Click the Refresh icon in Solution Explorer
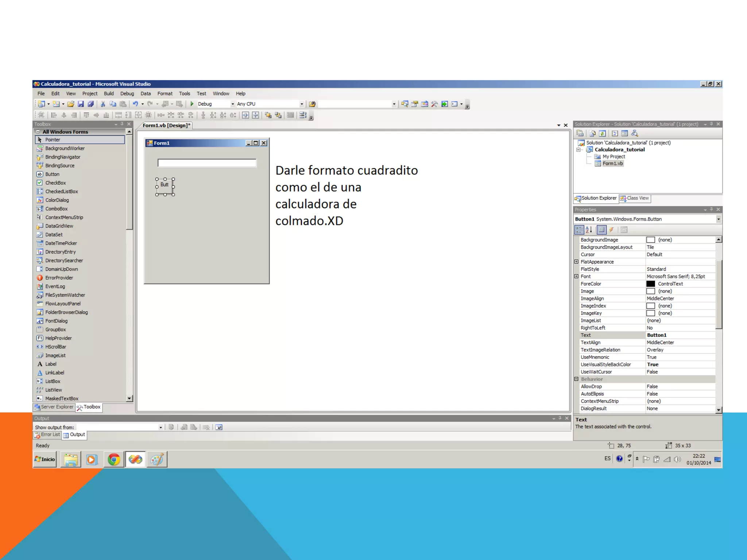The width and height of the screenshot is (747, 560). point(602,133)
